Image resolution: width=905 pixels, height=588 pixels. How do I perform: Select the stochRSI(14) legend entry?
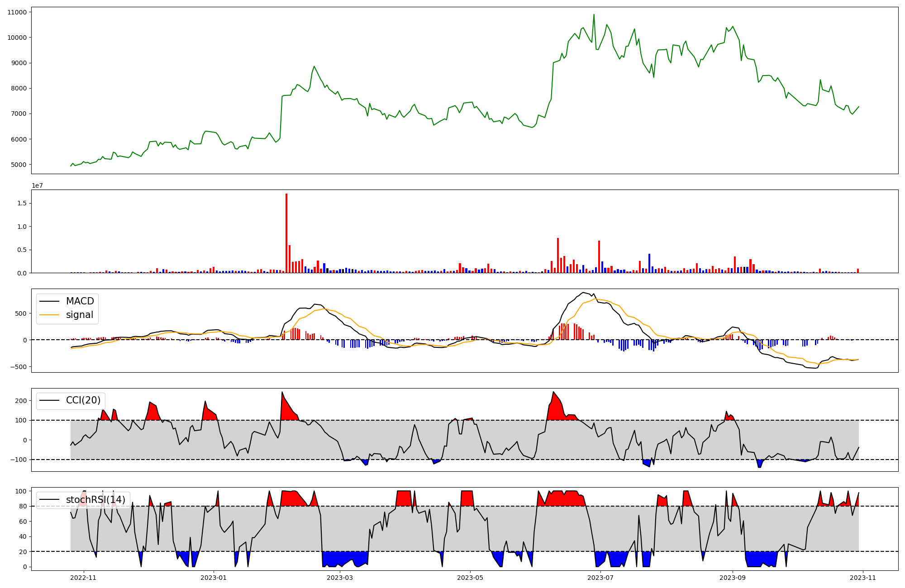pos(95,500)
